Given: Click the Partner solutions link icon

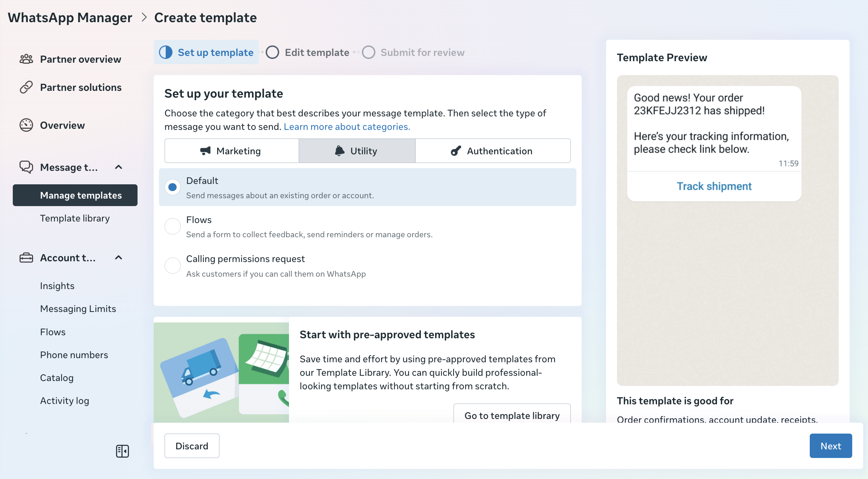Looking at the screenshot, I should (x=26, y=87).
